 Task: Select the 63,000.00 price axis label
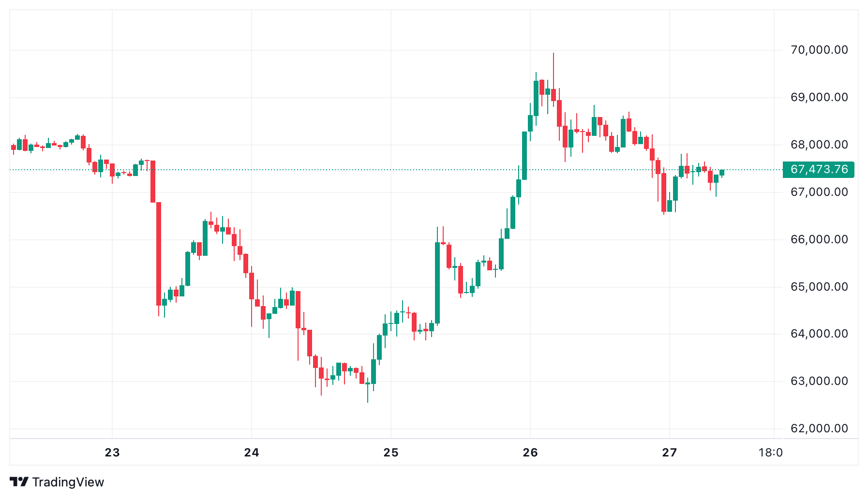tap(819, 382)
